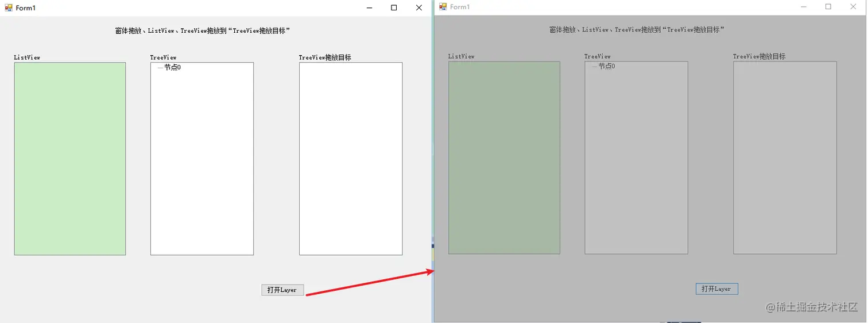Click the TreeView拖放目标 label in left window
This screenshot has width=868, height=323.
pyautogui.click(x=325, y=57)
